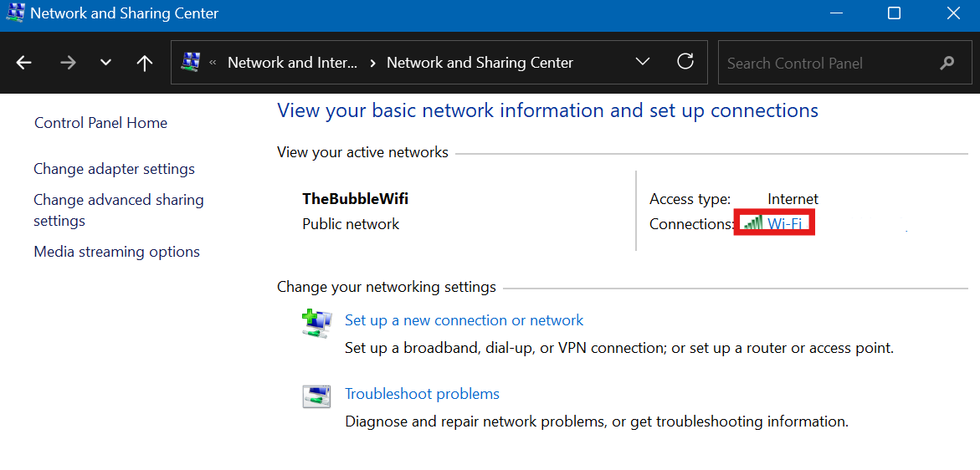
Task: Open Change advanced sharing settings
Action: (x=119, y=211)
